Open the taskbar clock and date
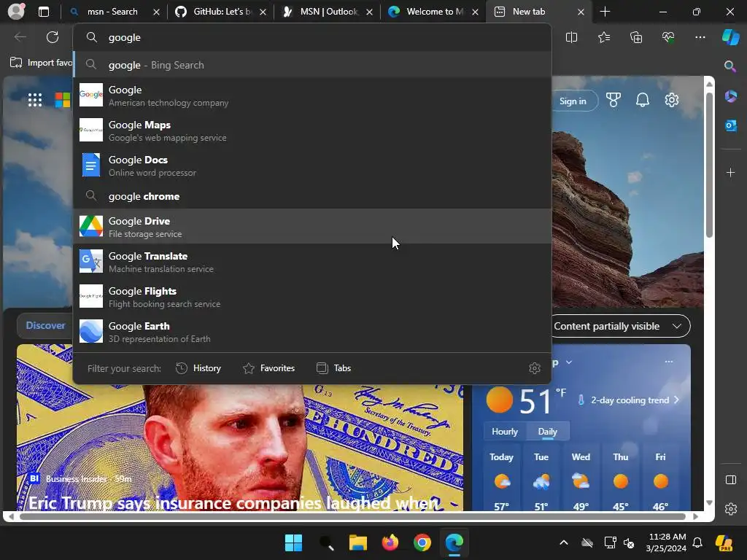Screen dimensions: 747x560 [x=666, y=542]
